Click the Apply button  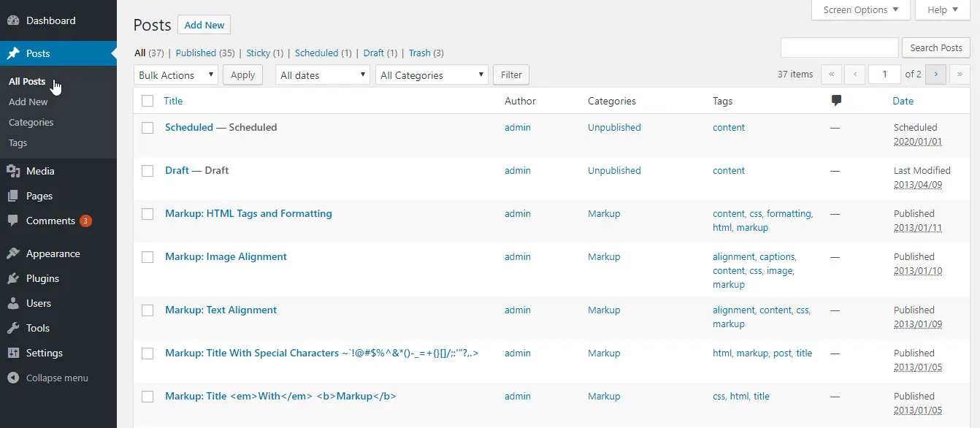[x=243, y=74]
